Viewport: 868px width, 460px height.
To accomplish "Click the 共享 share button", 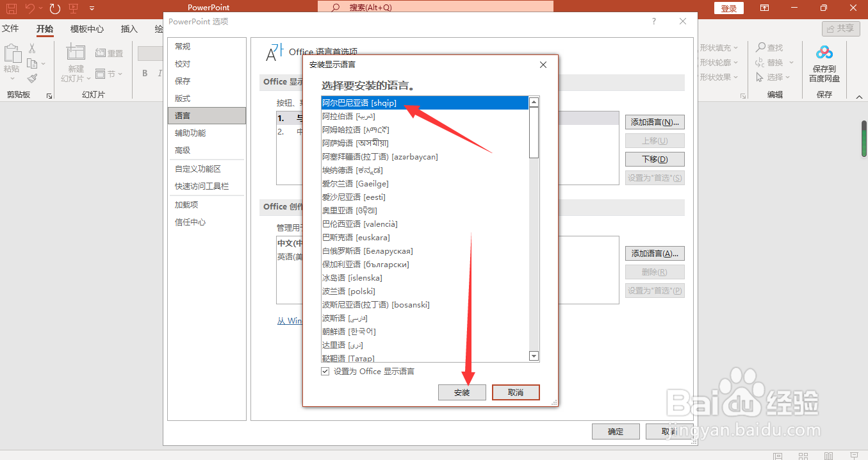I will click(840, 29).
